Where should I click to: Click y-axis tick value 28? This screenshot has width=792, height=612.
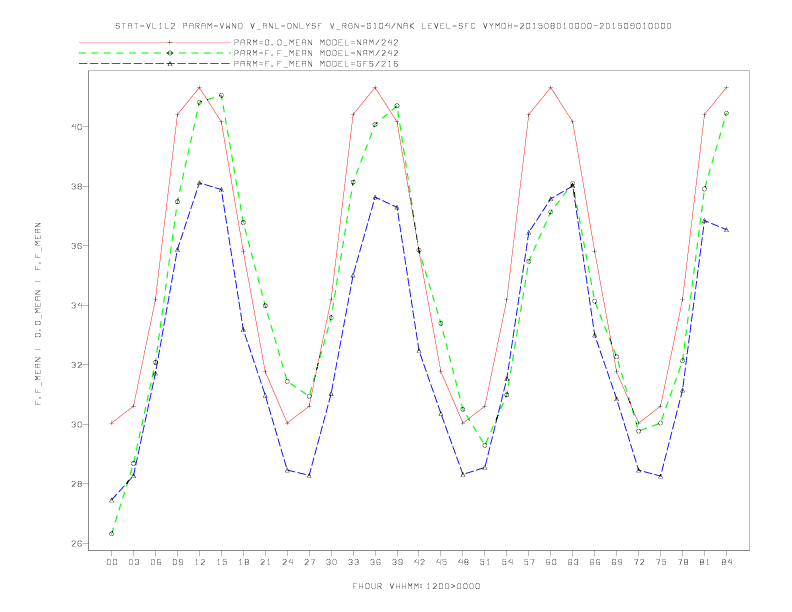[x=76, y=484]
